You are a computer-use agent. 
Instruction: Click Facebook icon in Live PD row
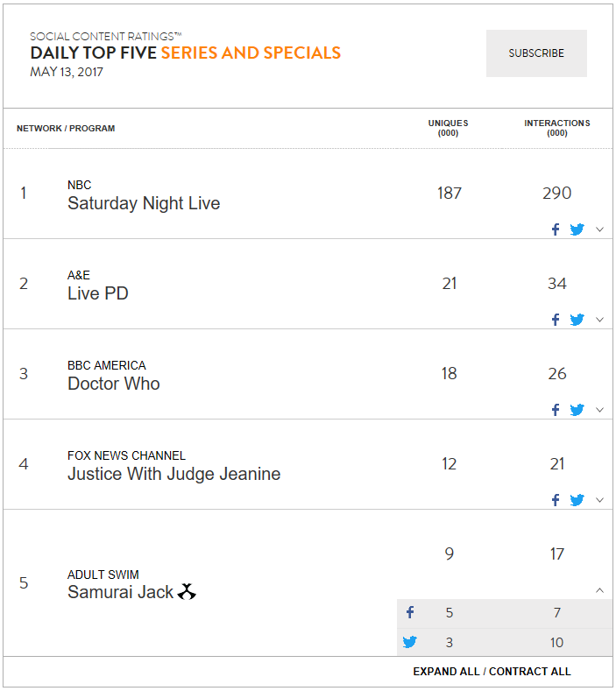tap(556, 320)
